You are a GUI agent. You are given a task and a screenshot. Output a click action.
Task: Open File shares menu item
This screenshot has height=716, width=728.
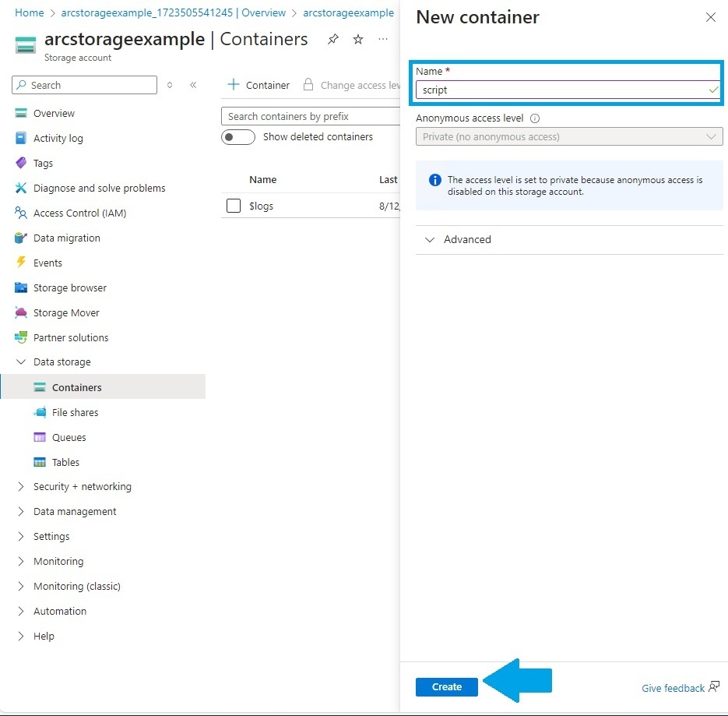tap(76, 412)
